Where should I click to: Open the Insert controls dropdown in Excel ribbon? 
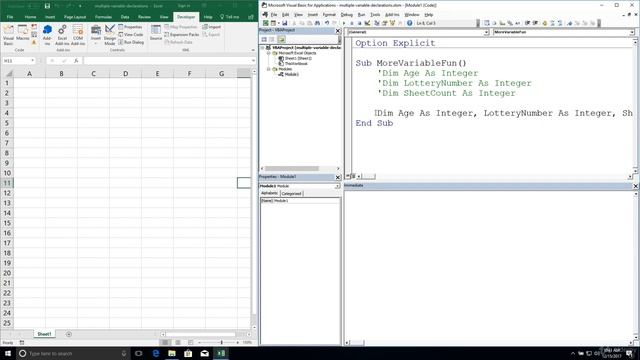96,34
